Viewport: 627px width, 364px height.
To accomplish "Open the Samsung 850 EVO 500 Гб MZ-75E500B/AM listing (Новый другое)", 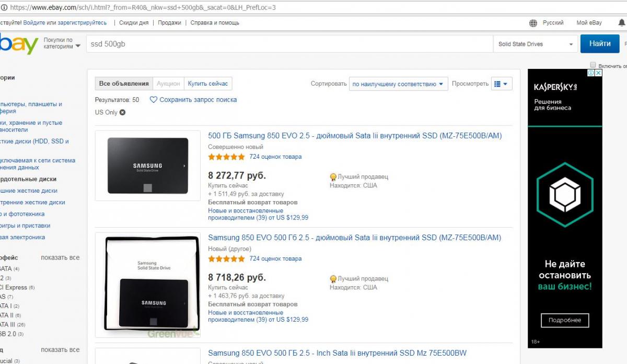I will [354, 238].
